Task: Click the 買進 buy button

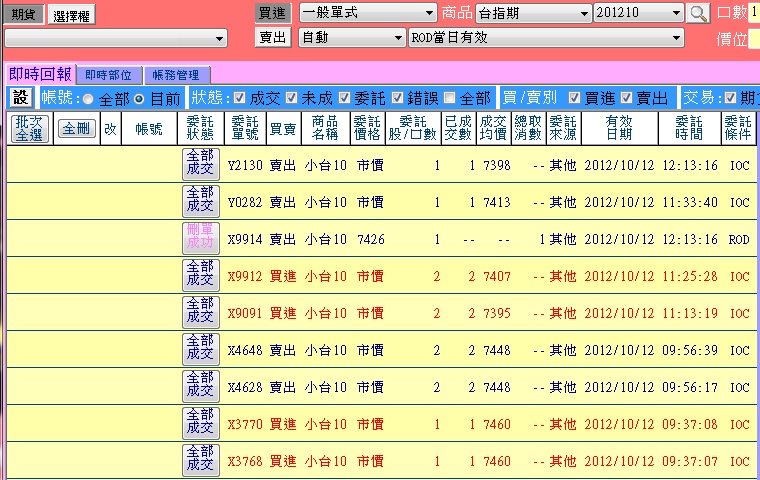Action: tap(273, 13)
